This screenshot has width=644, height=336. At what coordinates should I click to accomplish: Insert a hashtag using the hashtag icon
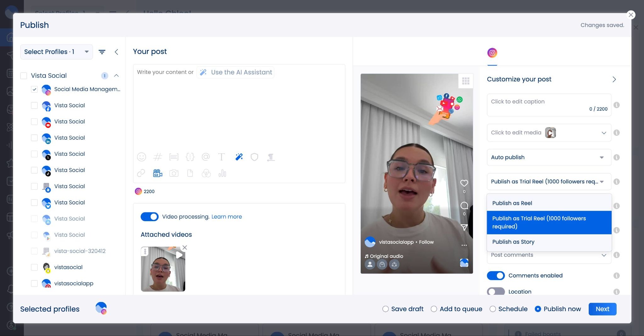click(158, 157)
